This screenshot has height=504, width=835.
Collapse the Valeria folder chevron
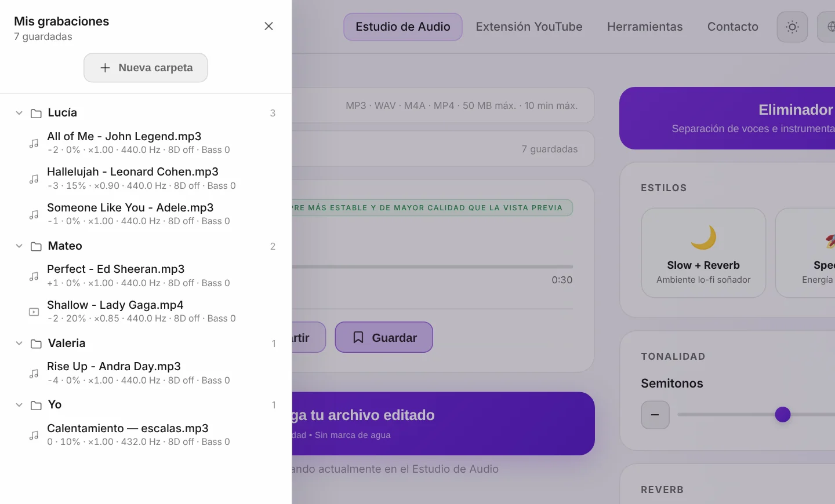click(19, 344)
